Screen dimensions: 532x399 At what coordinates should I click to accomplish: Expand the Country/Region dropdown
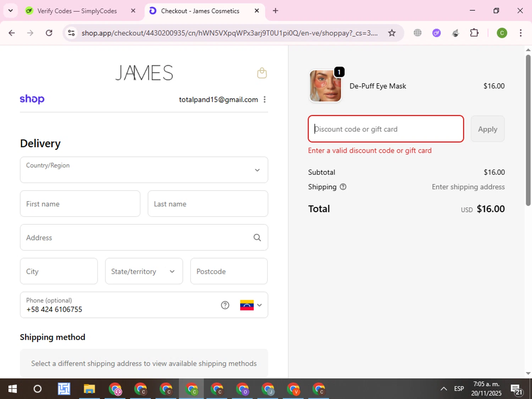pyautogui.click(x=144, y=170)
